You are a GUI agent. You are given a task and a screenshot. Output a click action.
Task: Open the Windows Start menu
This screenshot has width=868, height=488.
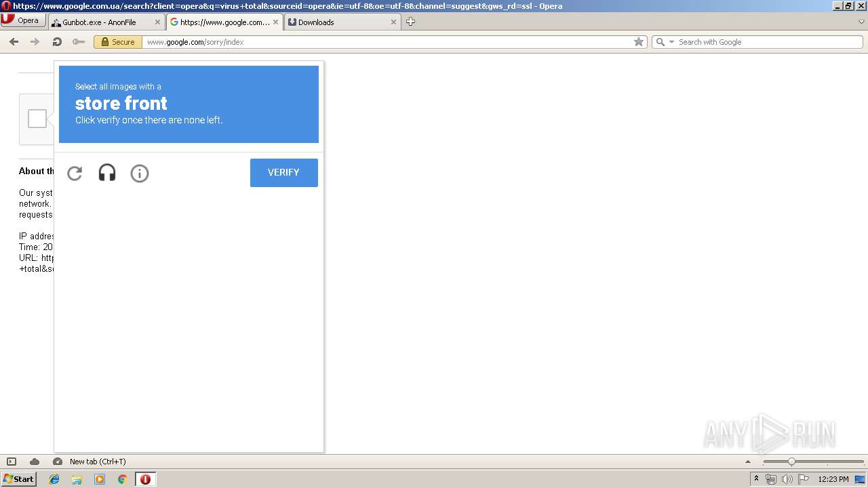click(x=18, y=479)
